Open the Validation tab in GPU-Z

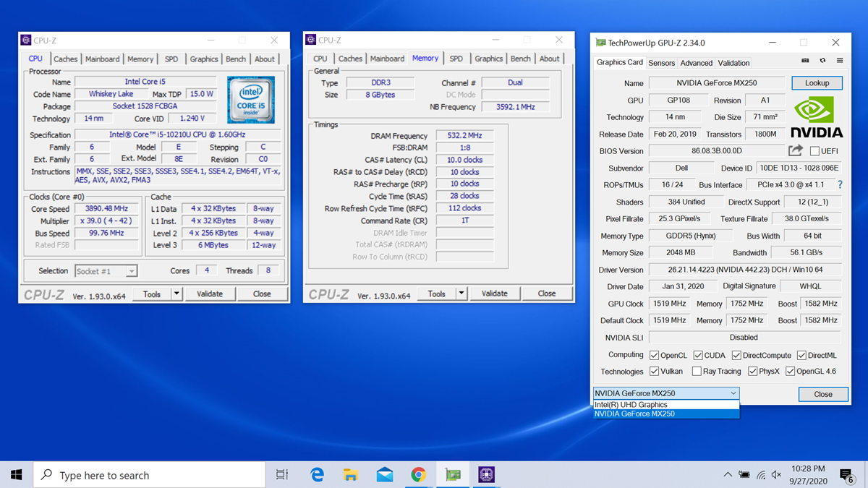734,63
